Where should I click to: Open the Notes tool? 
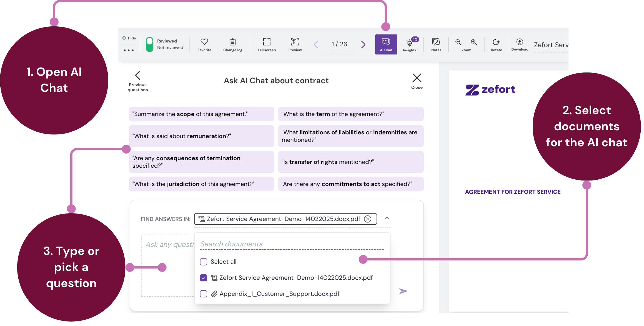point(436,45)
